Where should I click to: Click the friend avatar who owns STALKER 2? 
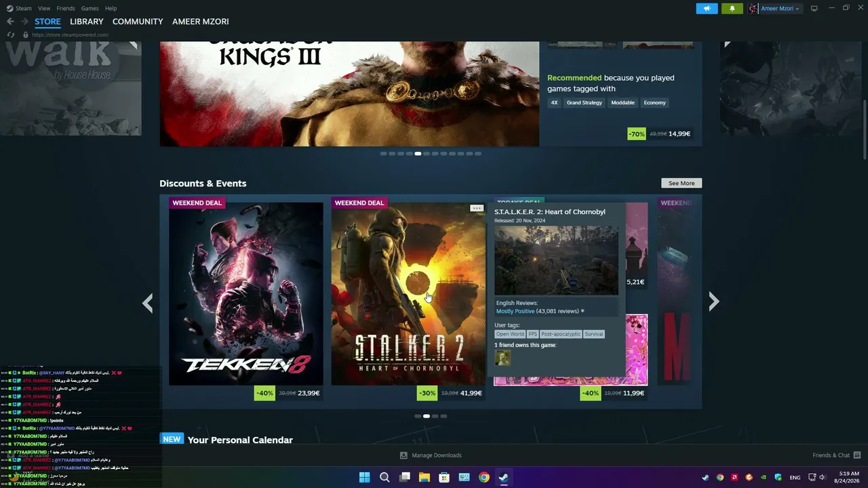502,358
